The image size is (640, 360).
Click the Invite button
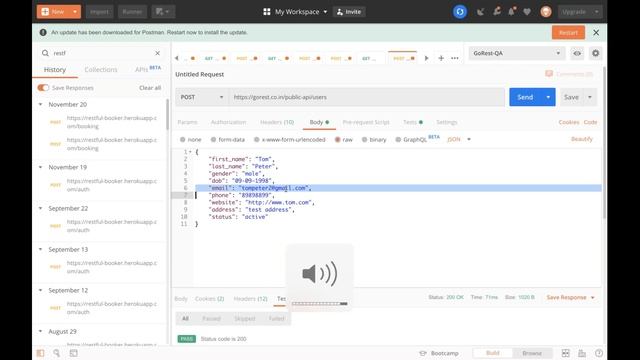[x=349, y=12]
